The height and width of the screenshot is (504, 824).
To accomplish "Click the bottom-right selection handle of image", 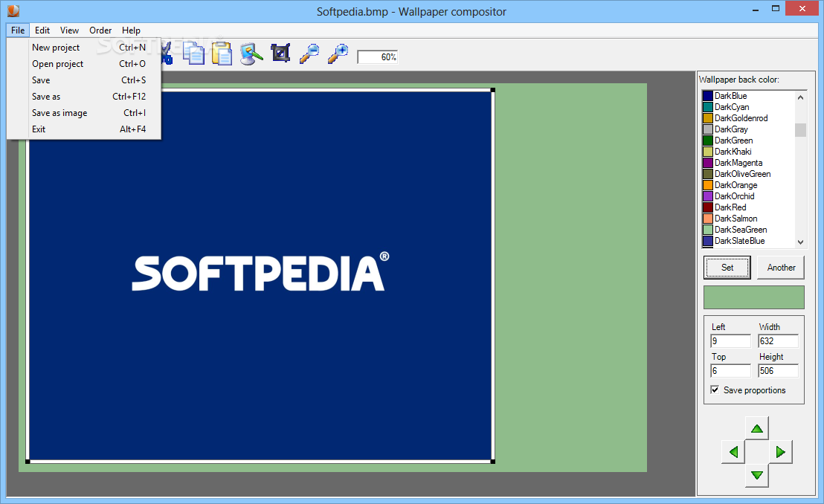I will pyautogui.click(x=493, y=462).
